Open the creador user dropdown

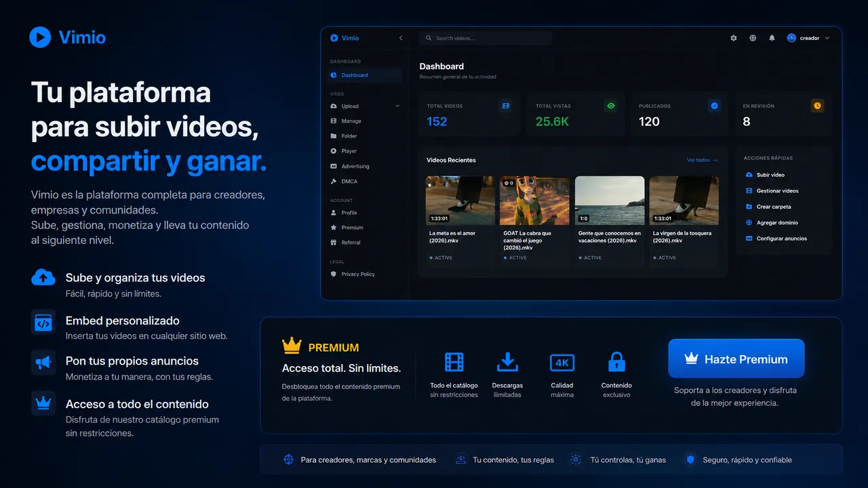click(808, 38)
